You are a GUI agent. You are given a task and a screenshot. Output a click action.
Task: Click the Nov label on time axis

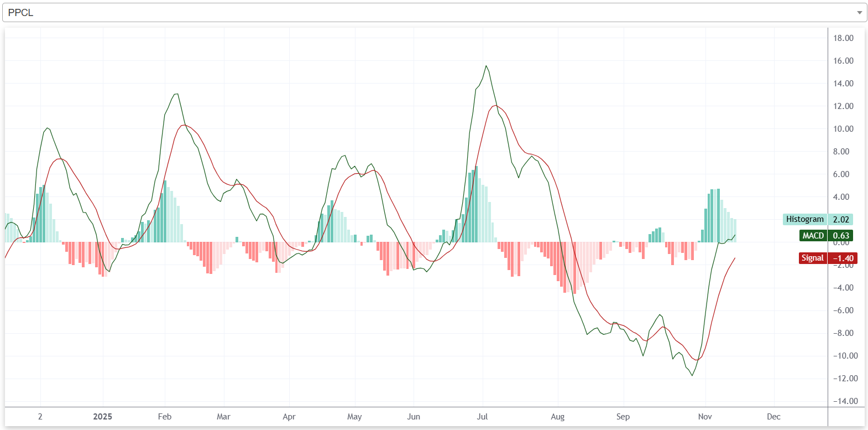[x=705, y=417]
